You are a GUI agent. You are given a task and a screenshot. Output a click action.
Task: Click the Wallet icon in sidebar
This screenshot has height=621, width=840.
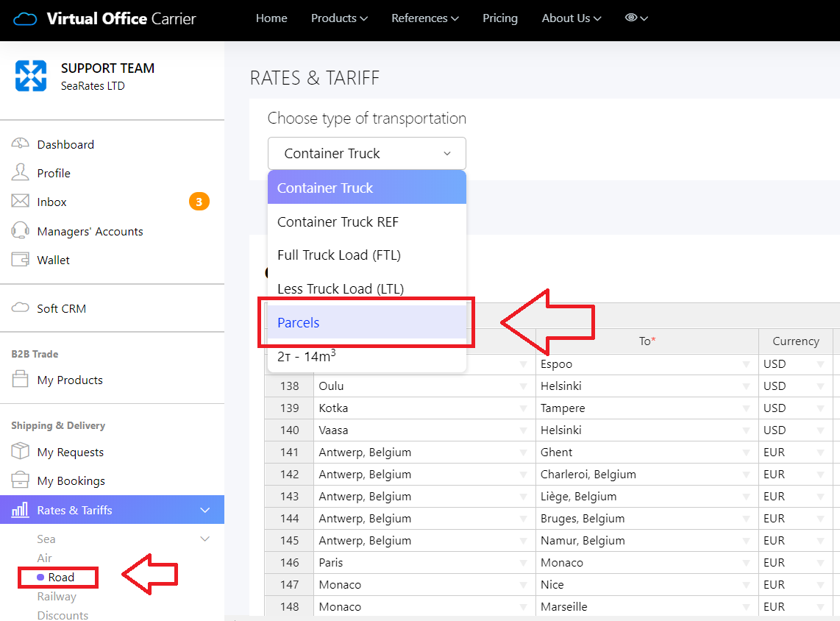(21, 259)
